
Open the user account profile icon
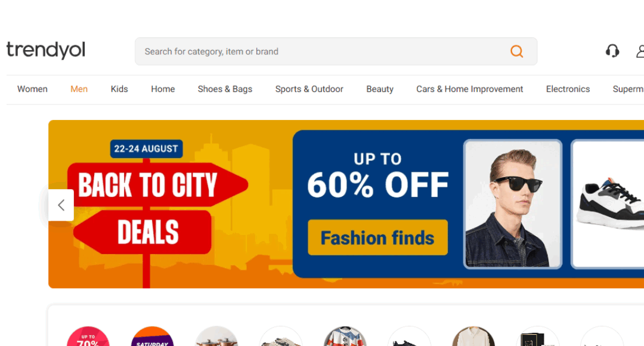(x=640, y=51)
